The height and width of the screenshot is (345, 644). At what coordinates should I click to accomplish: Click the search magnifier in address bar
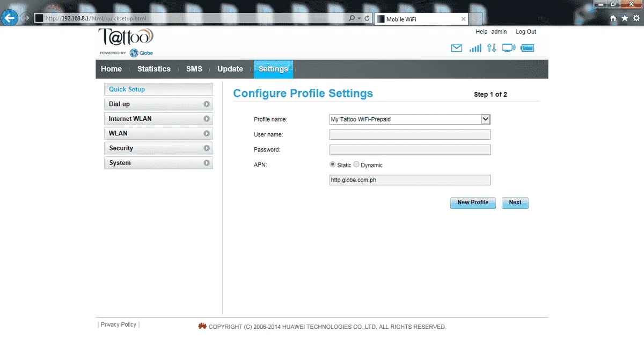352,18
